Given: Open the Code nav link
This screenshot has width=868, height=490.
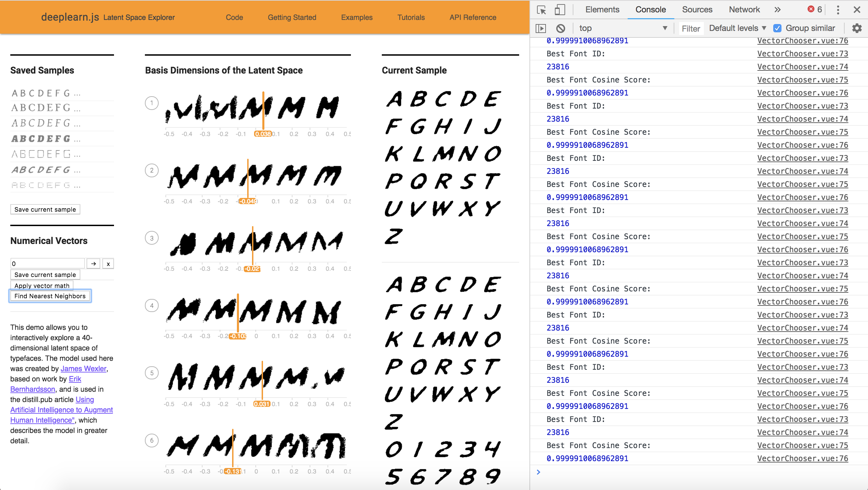Looking at the screenshot, I should point(234,17).
